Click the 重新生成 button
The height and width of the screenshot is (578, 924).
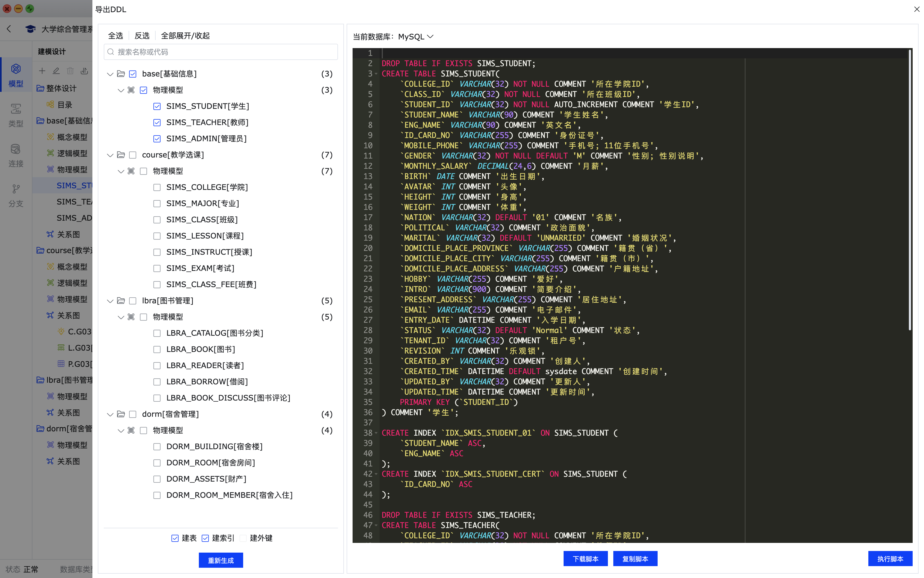coord(220,560)
